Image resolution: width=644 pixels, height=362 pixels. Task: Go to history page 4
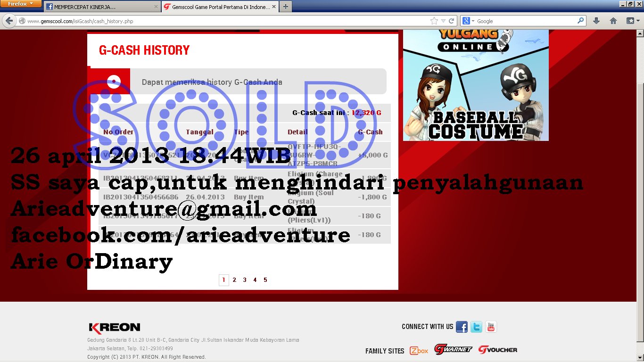(255, 280)
